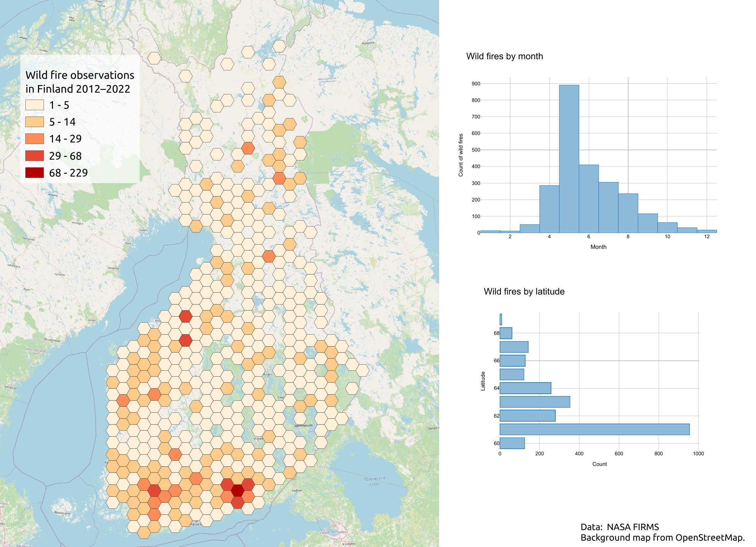Click the longest latitude bar near 61
This screenshot has height=547, width=756.
(595, 429)
